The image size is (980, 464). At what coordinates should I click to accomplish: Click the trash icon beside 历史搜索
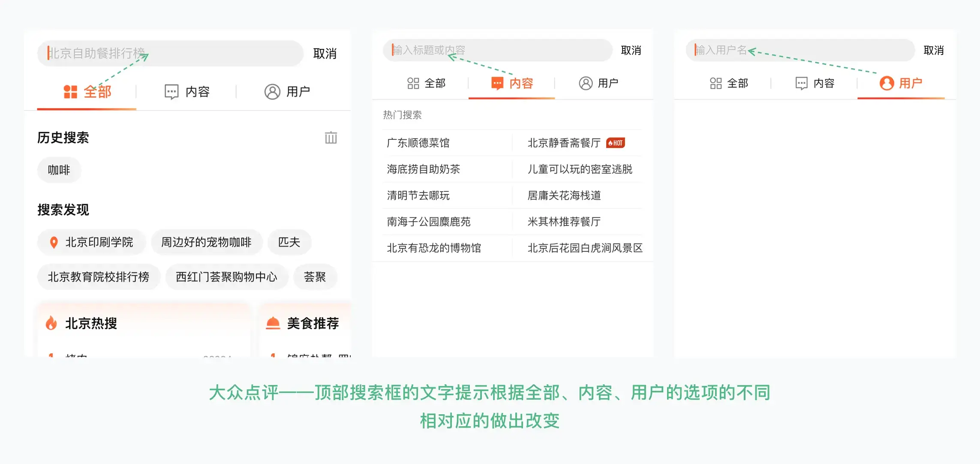point(331,138)
